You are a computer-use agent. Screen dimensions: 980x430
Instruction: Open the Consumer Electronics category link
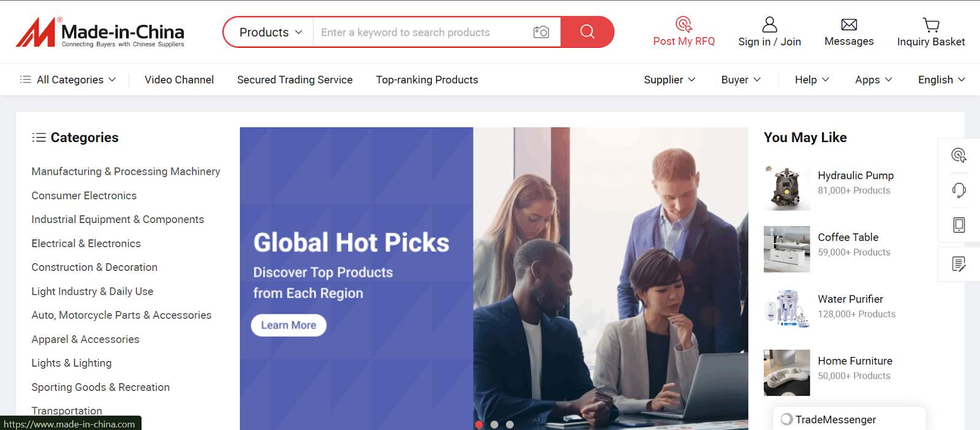coord(84,195)
